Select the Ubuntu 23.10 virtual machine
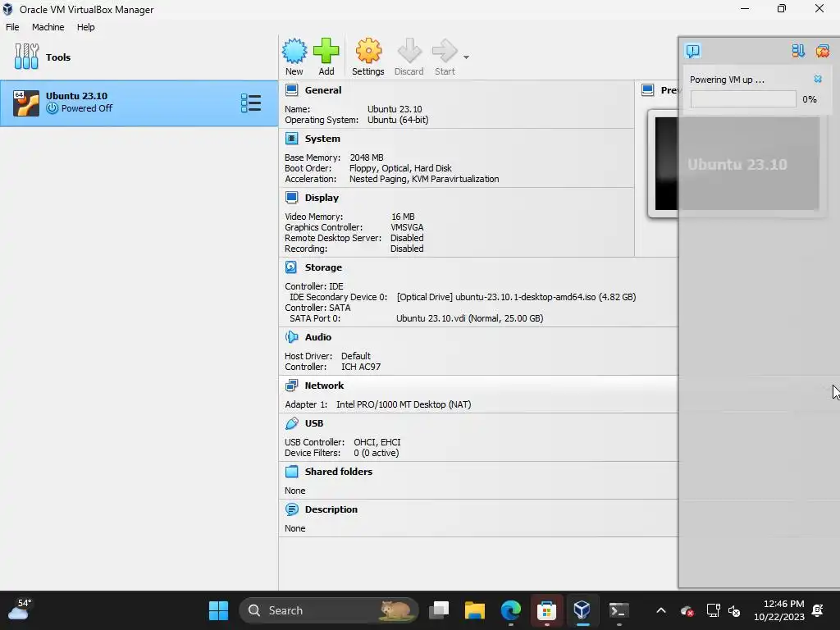The image size is (840, 630). (139, 103)
